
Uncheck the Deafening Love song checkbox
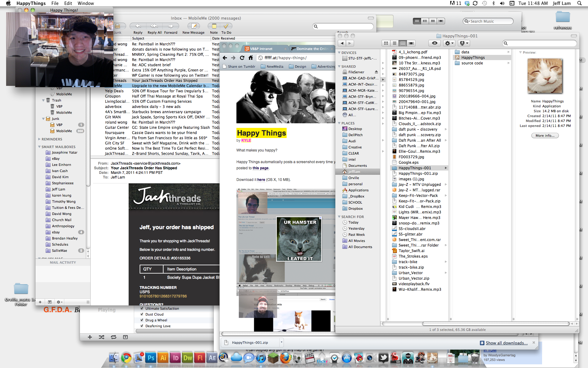point(142,326)
